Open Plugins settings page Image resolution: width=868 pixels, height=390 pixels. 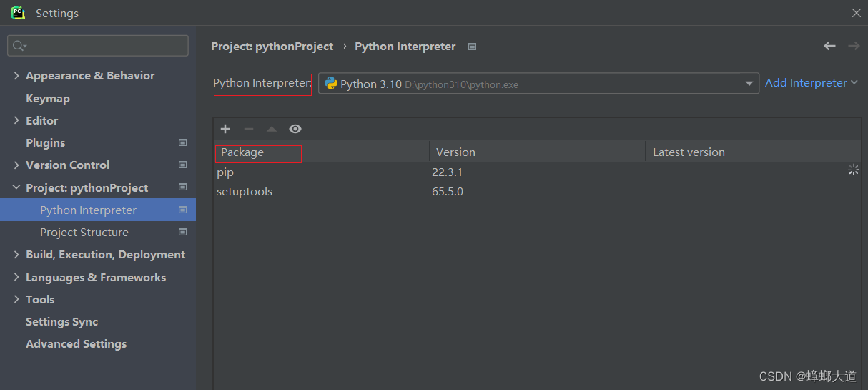click(46, 142)
